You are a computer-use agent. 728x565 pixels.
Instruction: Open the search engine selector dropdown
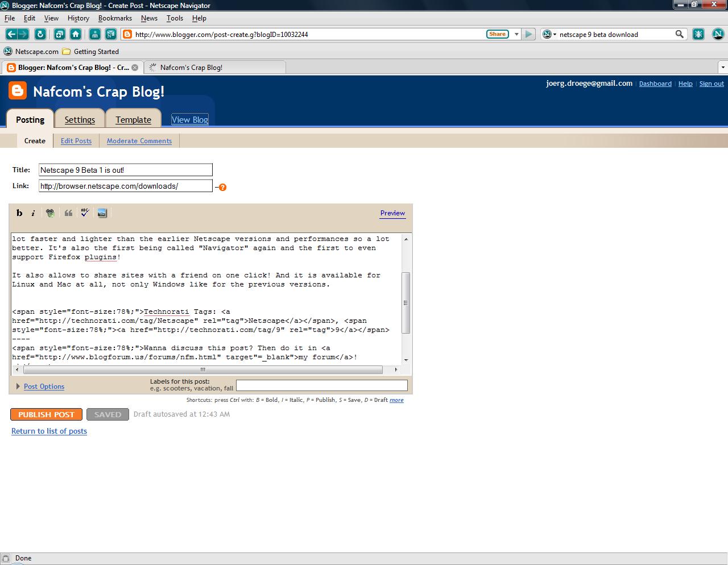click(551, 34)
